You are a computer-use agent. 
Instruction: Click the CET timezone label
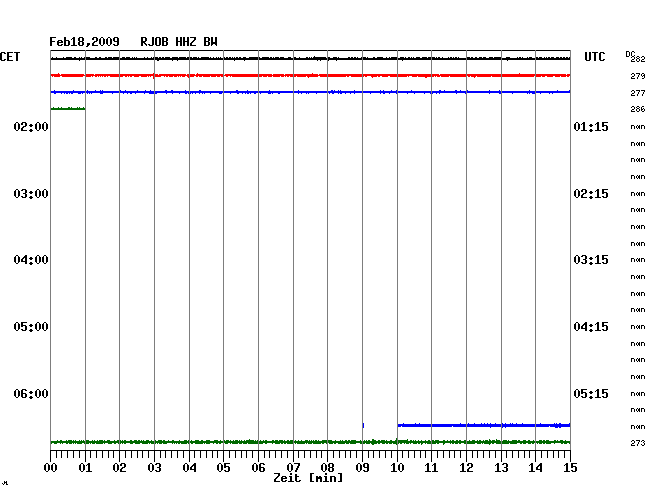coord(10,57)
